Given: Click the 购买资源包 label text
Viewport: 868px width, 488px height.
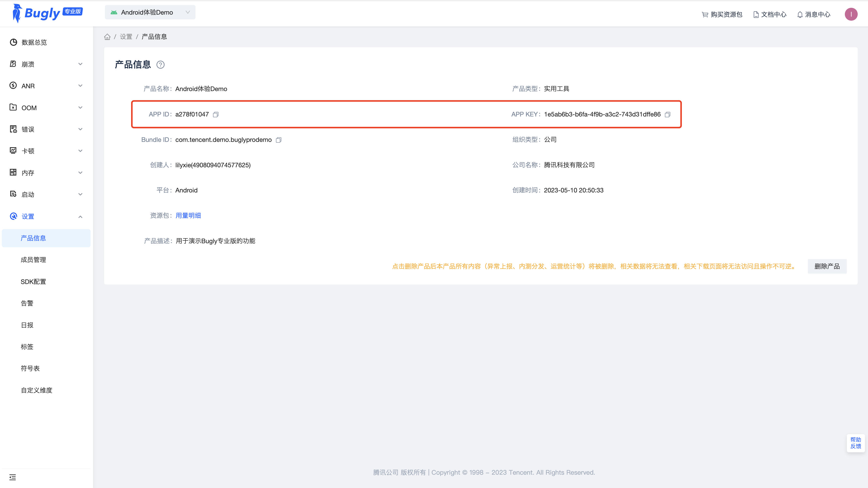Looking at the screenshot, I should point(727,15).
